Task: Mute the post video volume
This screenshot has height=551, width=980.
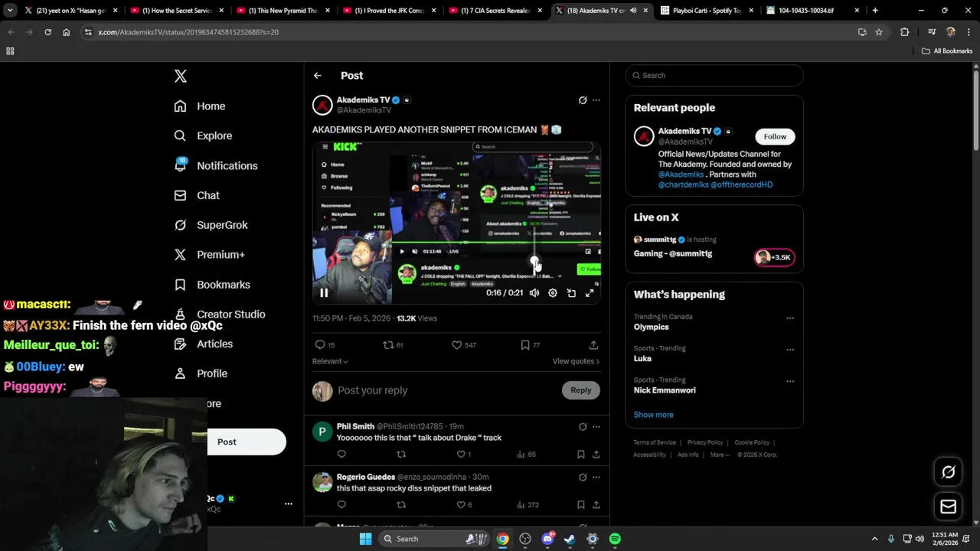Action: pyautogui.click(x=534, y=292)
